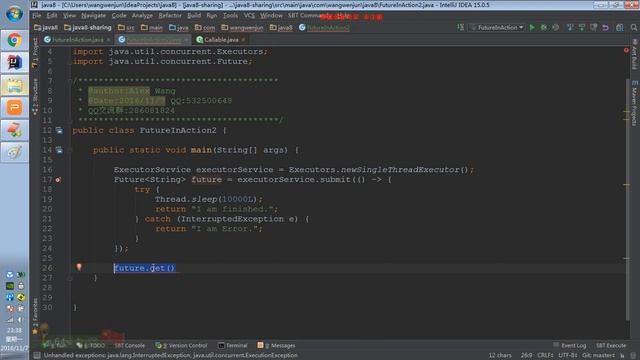640x360 pixels.
Task: Run the FutureInAction configuration with green play icon
Action: point(532,27)
